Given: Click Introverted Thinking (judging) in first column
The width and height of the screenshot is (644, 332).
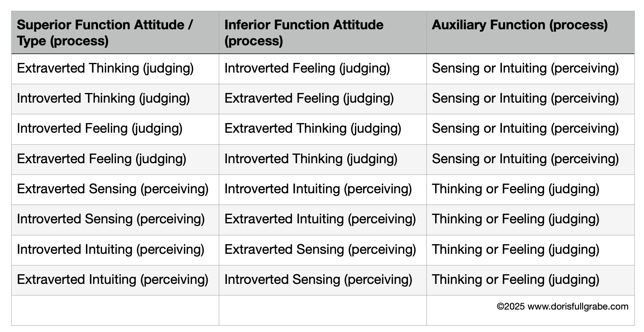Looking at the screenshot, I should point(115,99).
